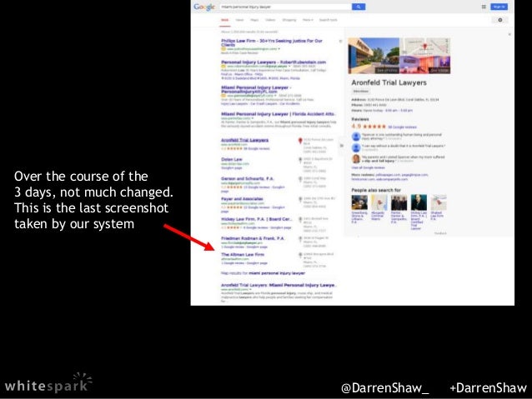Open the Hickey Law Firm People also search thumbnail

pos(419,202)
